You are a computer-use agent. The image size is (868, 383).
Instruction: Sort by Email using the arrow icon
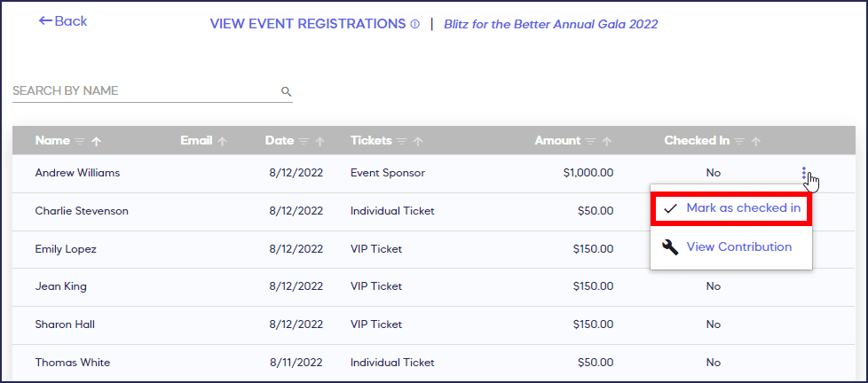[x=223, y=141]
